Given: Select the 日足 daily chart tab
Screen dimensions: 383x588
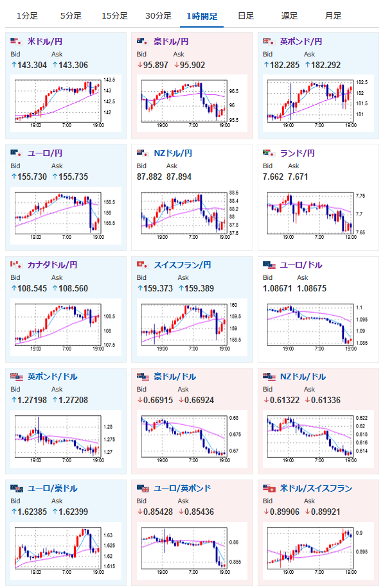Looking at the screenshot, I should [x=245, y=16].
